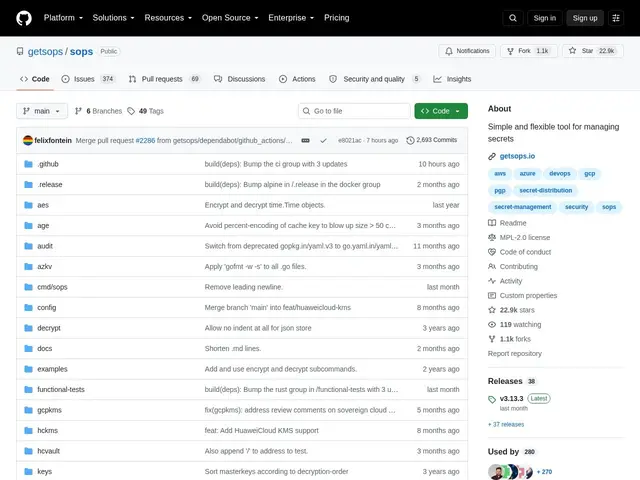Open the getsops.io website link
The width and height of the screenshot is (640, 480).
click(x=517, y=156)
